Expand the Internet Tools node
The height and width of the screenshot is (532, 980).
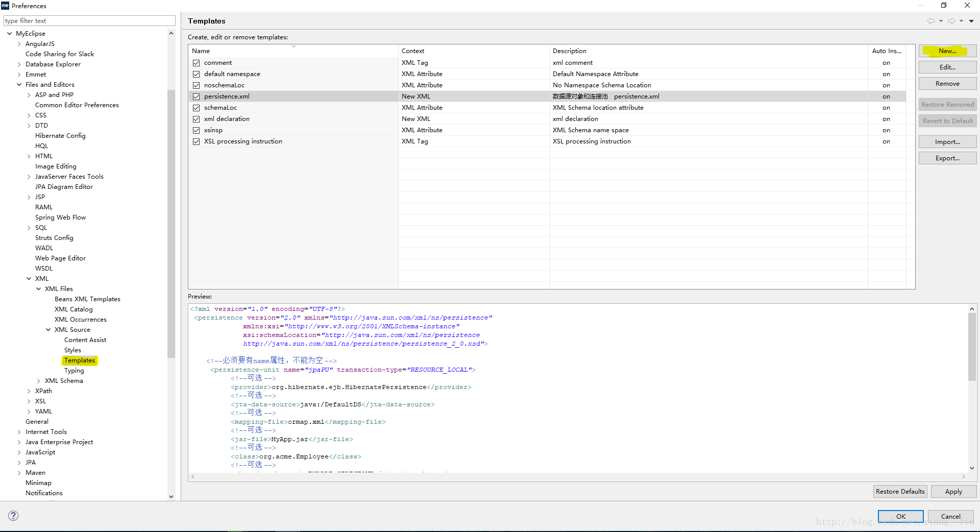(19, 432)
